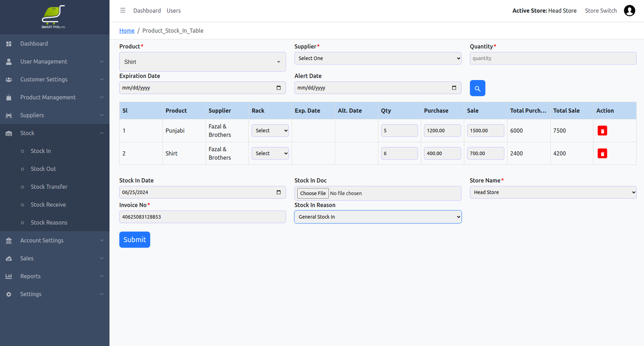Image resolution: width=644 pixels, height=346 pixels.
Task: Expand the Product Management chevron
Action: coord(102,97)
